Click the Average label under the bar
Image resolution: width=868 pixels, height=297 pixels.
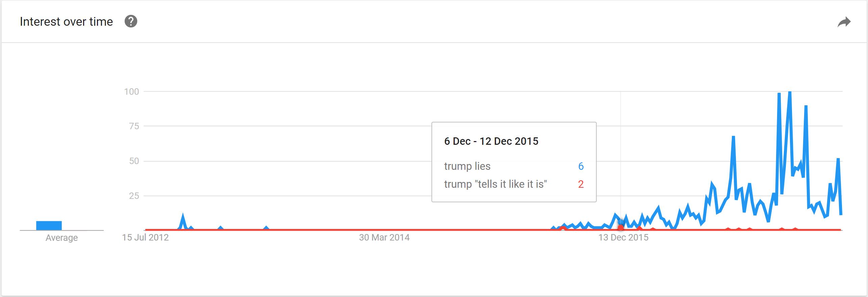[61, 238]
